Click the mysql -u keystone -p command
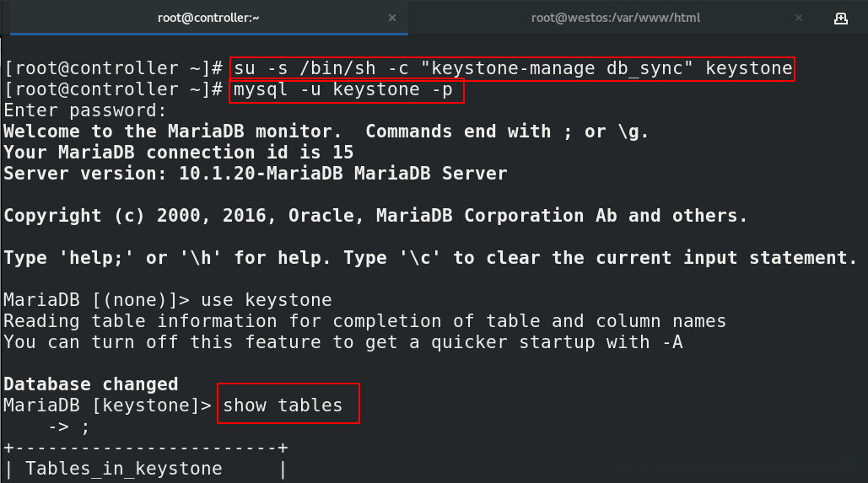Viewport: 868px width, 483px height. tap(347, 89)
